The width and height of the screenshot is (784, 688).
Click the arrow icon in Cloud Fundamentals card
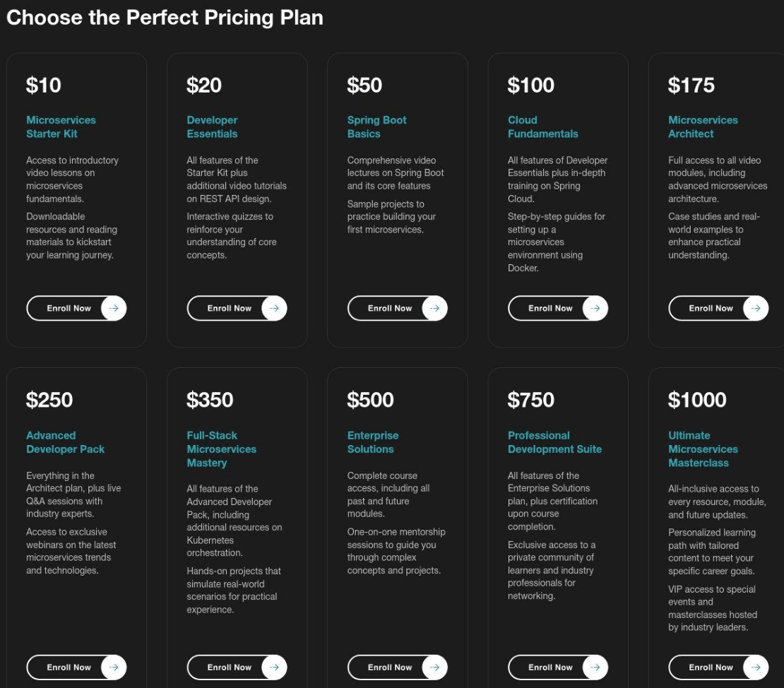pos(595,308)
